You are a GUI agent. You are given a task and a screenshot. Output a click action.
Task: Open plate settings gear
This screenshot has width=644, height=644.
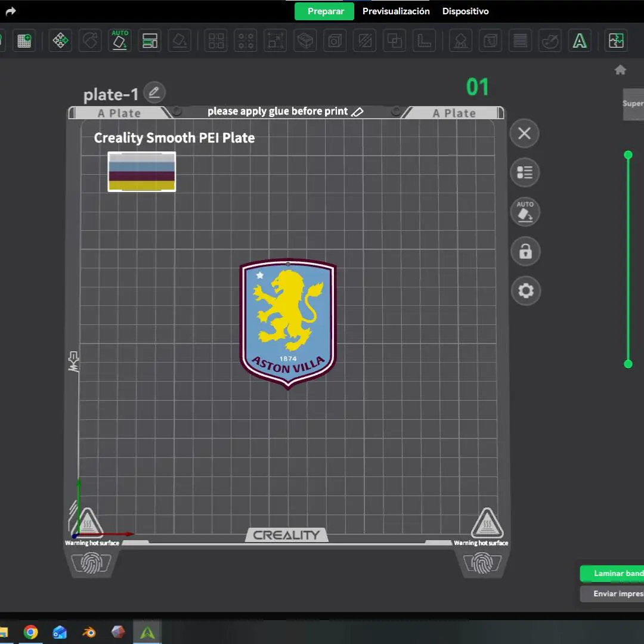click(x=526, y=291)
